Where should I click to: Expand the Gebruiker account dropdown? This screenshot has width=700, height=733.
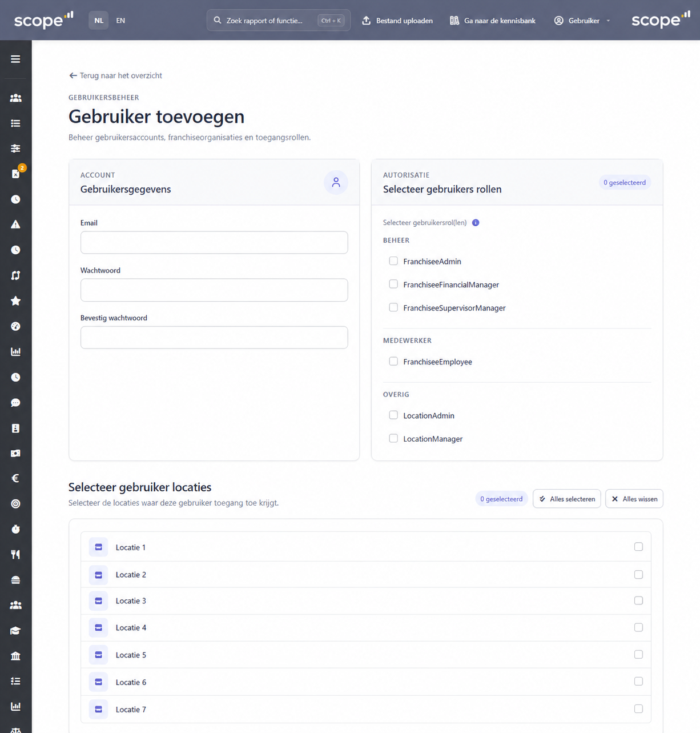tap(582, 21)
